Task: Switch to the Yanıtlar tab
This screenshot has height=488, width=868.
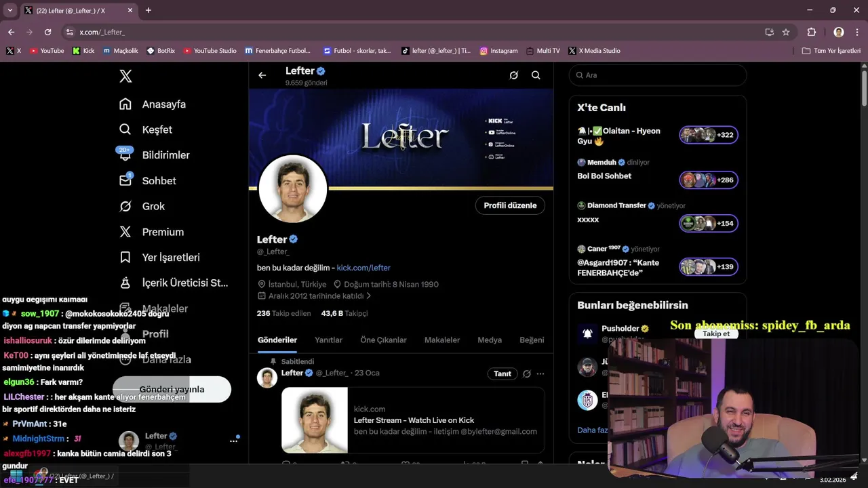Action: point(328,340)
